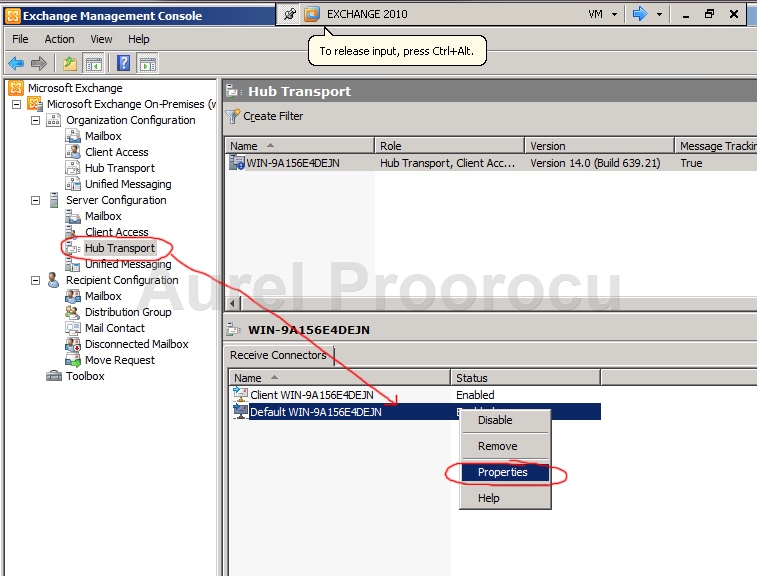
Task: Click the pin icon in VM bar
Action: click(289, 14)
